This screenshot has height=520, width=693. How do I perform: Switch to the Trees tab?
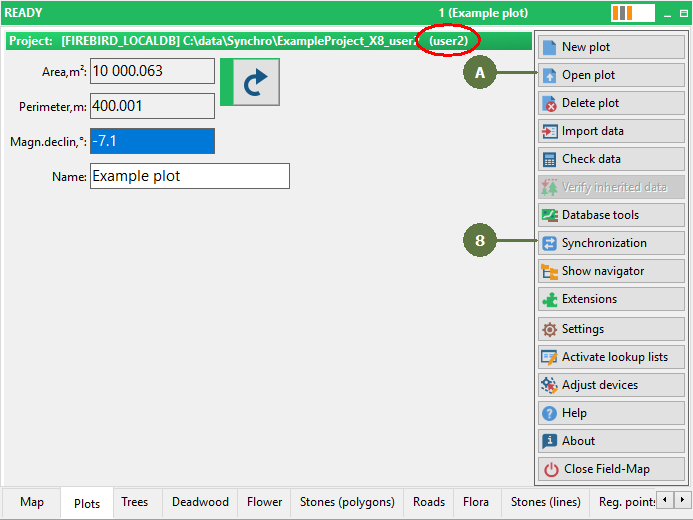134,502
